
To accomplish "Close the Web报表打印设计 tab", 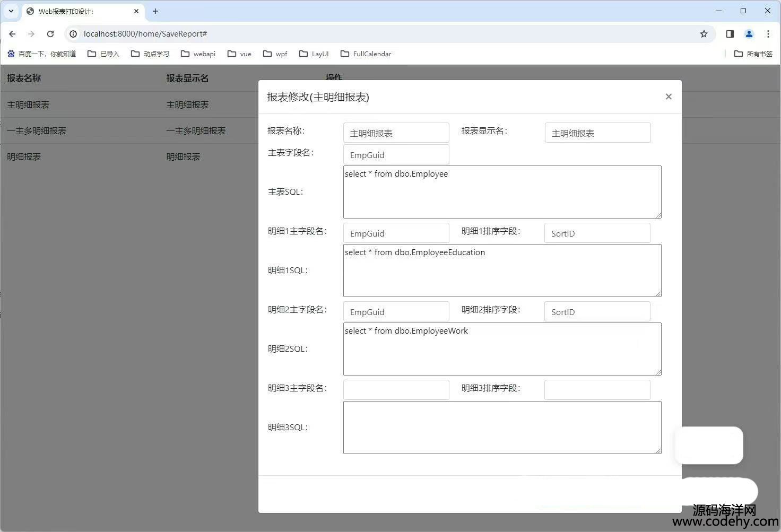I will (136, 11).
